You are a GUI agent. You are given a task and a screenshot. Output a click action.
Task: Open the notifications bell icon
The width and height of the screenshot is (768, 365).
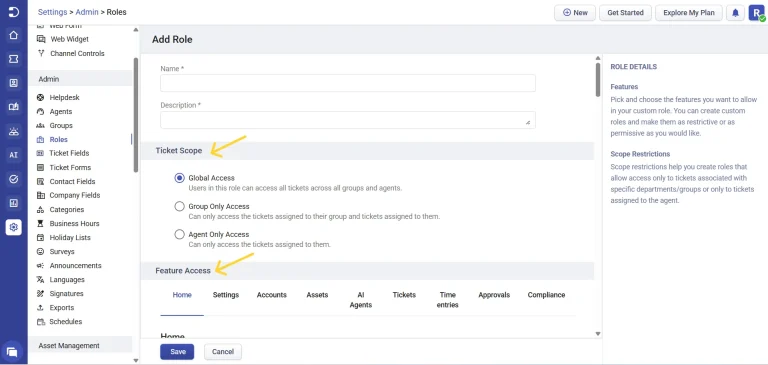click(735, 13)
